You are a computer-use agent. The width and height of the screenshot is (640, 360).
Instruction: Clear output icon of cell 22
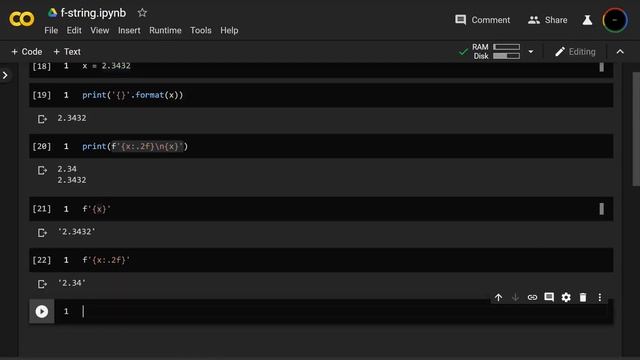[42, 284]
